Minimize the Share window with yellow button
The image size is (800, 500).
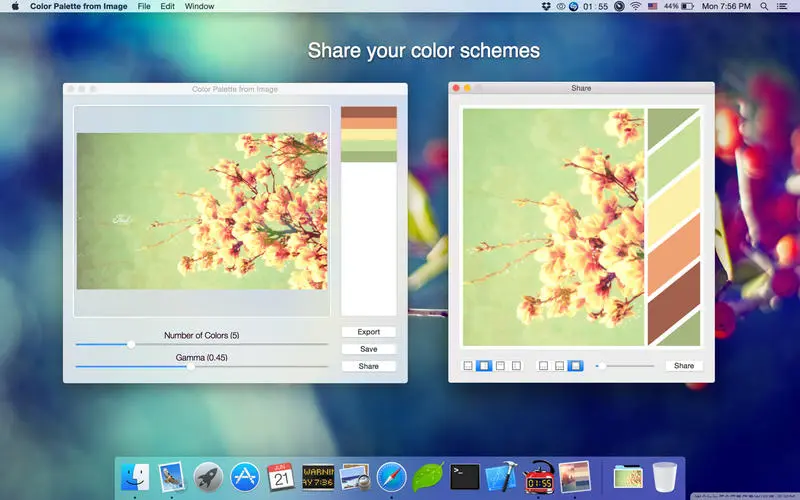pyautogui.click(x=467, y=88)
